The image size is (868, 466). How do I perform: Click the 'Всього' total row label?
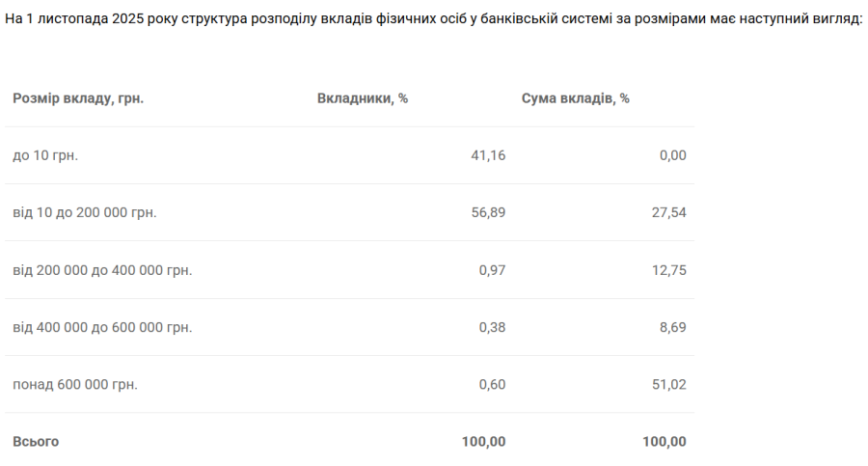tap(36, 441)
